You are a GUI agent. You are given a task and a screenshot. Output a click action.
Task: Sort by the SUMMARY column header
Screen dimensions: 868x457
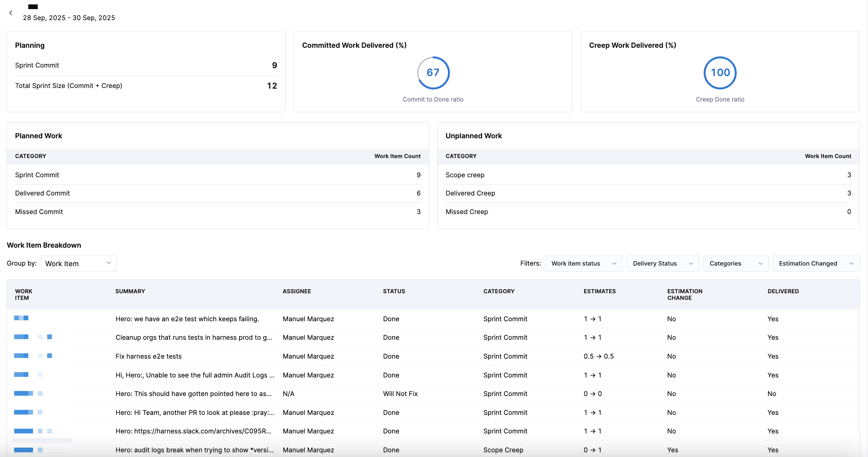130,291
